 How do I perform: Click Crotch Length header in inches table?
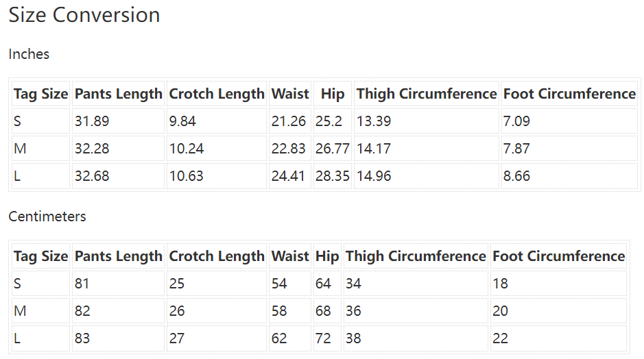click(217, 94)
